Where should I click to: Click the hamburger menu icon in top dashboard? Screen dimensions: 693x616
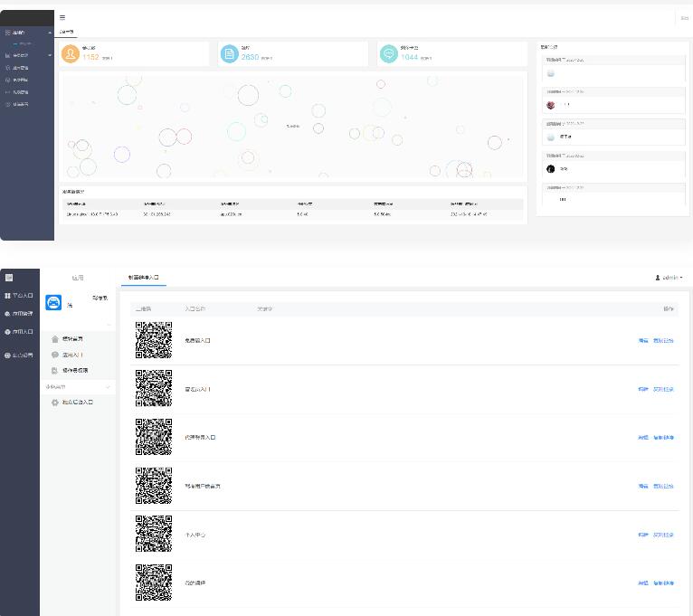coord(62,17)
